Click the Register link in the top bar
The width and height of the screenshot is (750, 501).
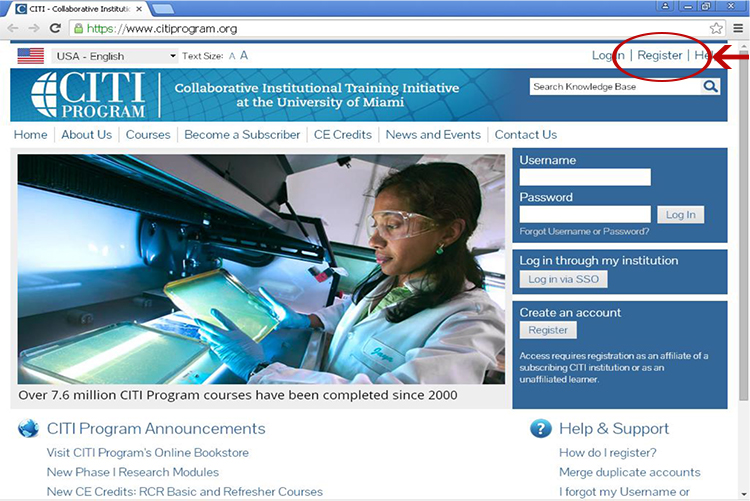coord(660,55)
